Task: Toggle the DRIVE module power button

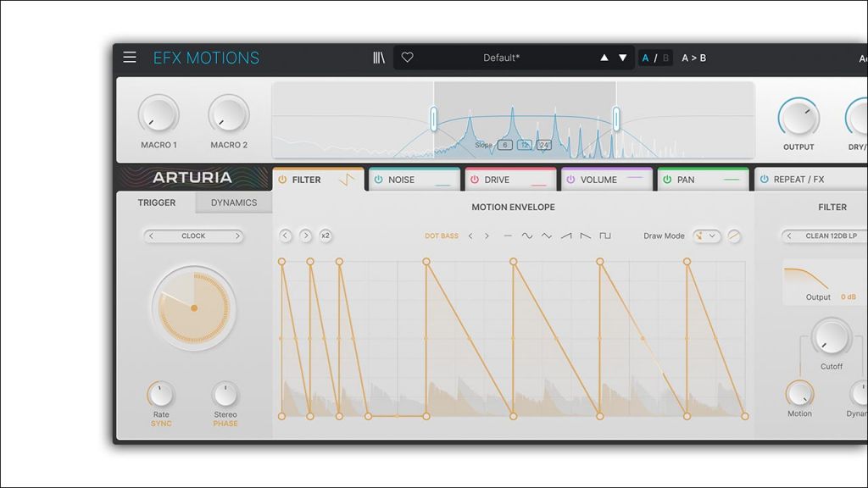Action: click(x=475, y=180)
